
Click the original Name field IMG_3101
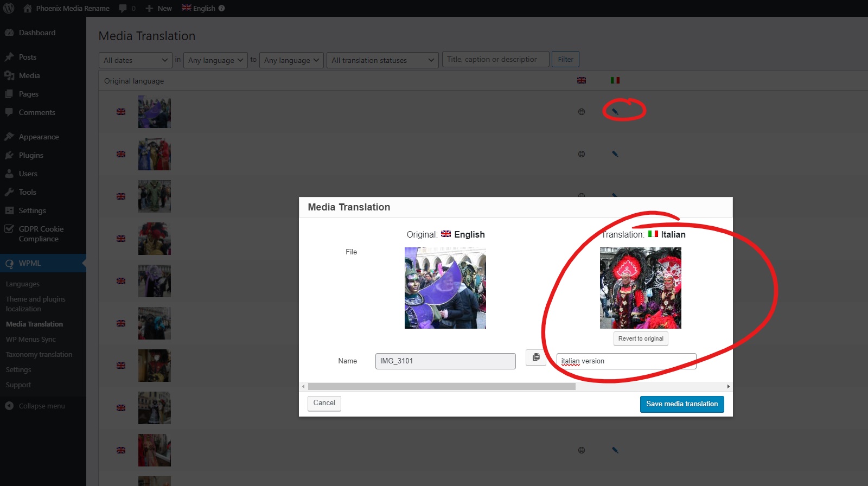(x=445, y=361)
